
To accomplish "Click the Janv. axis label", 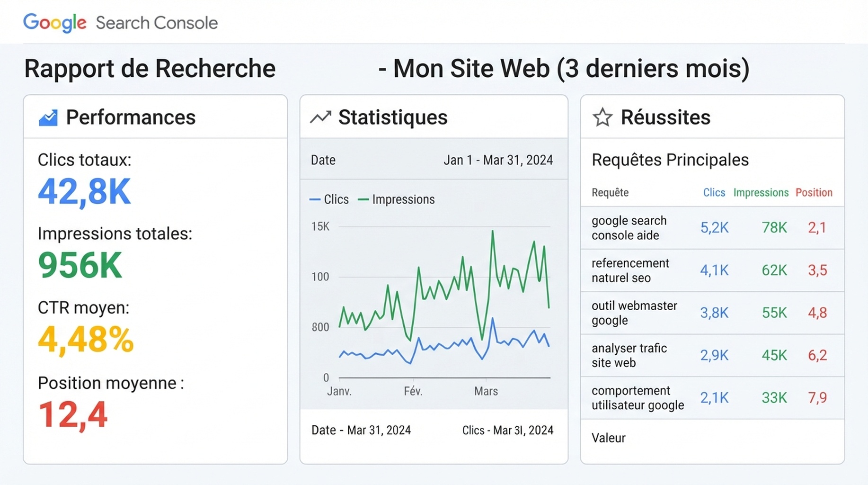I will pos(339,391).
